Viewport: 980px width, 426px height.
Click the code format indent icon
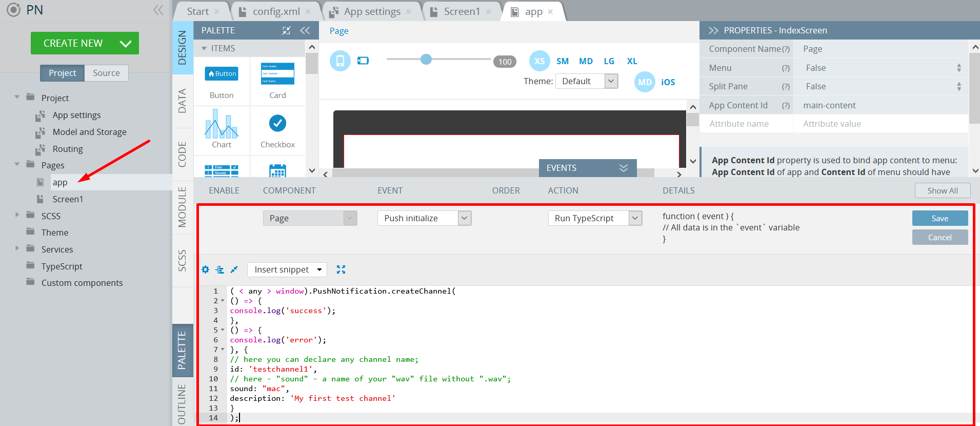point(219,269)
